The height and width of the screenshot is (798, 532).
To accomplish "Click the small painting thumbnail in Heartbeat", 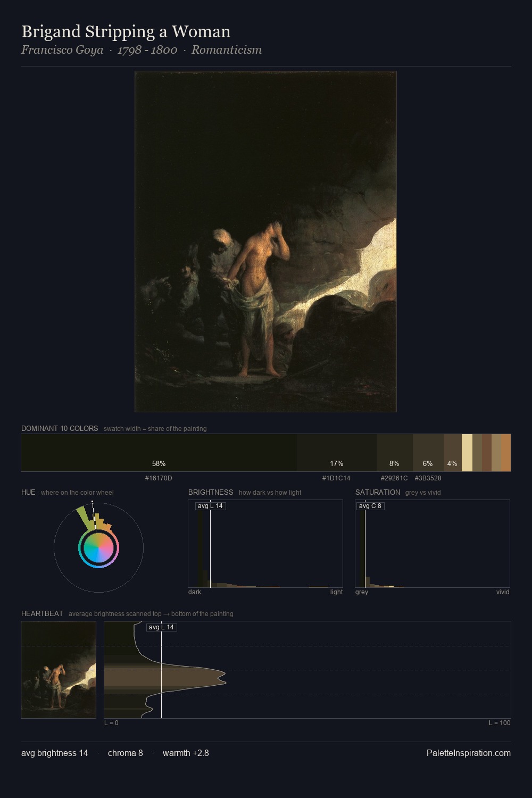I will click(59, 670).
